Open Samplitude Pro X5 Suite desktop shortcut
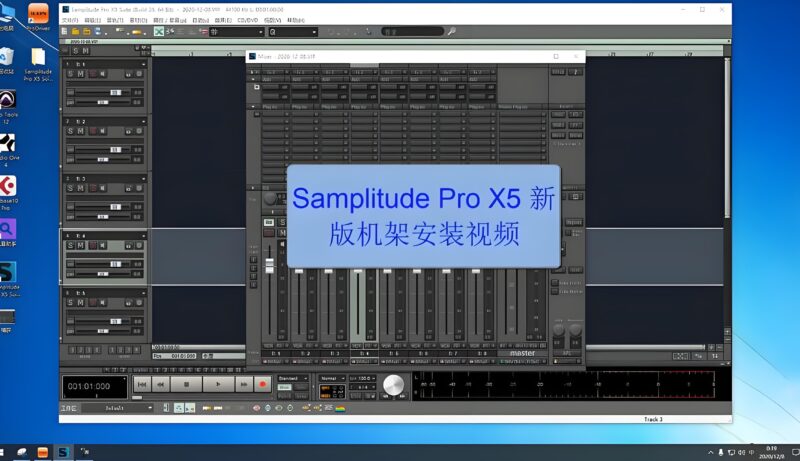The width and height of the screenshot is (800, 461). 9,279
